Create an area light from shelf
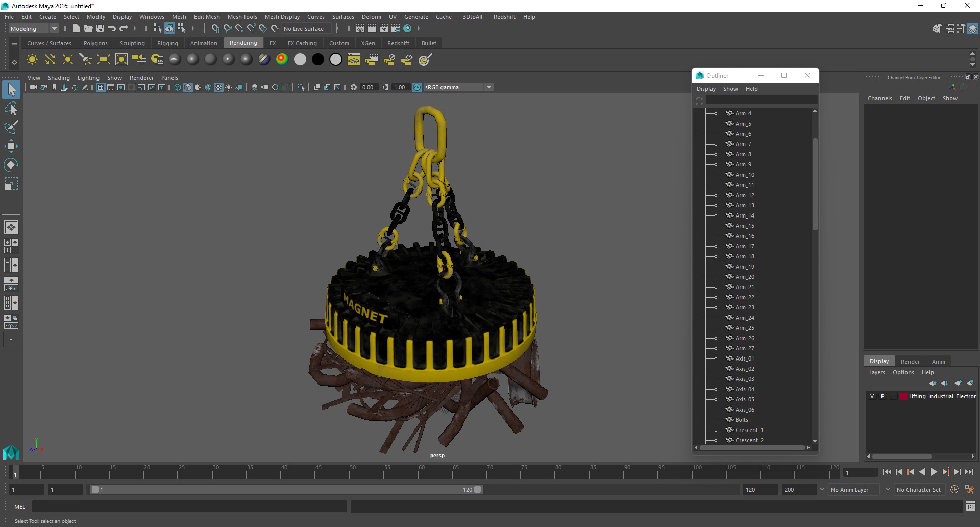The height and width of the screenshot is (527, 980). [104, 60]
